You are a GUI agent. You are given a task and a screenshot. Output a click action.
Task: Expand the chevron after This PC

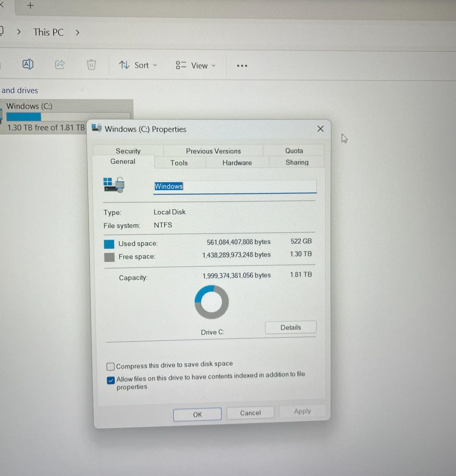(x=77, y=33)
